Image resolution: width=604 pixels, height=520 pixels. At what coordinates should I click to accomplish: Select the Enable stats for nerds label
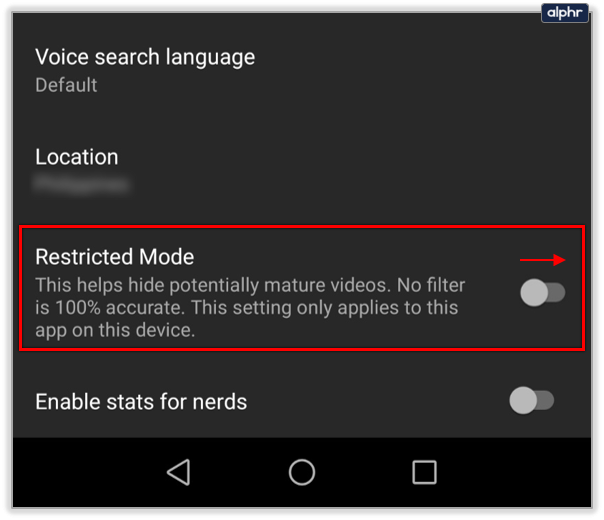tap(141, 402)
